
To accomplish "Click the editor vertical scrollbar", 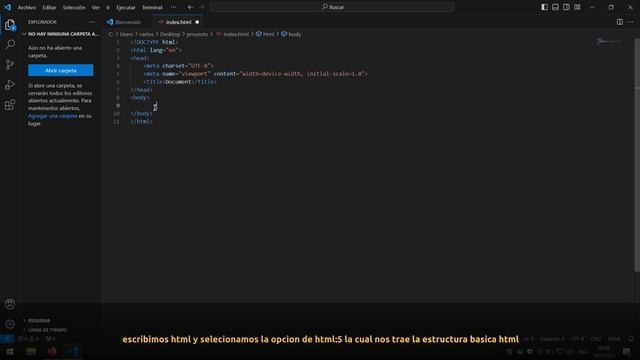I will tap(637, 155).
